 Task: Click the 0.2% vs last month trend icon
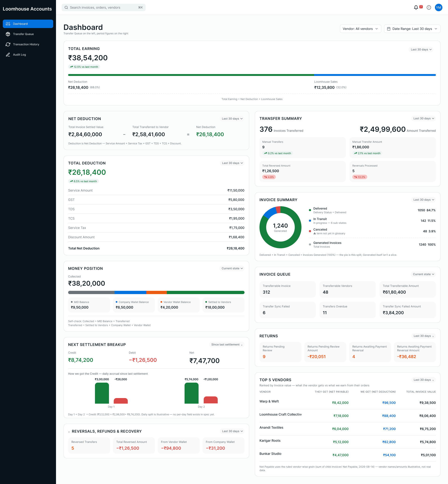tap(266, 153)
